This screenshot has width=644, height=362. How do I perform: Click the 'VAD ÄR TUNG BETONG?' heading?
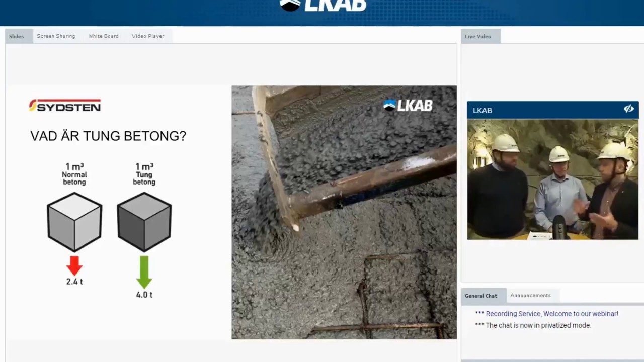pyautogui.click(x=108, y=136)
